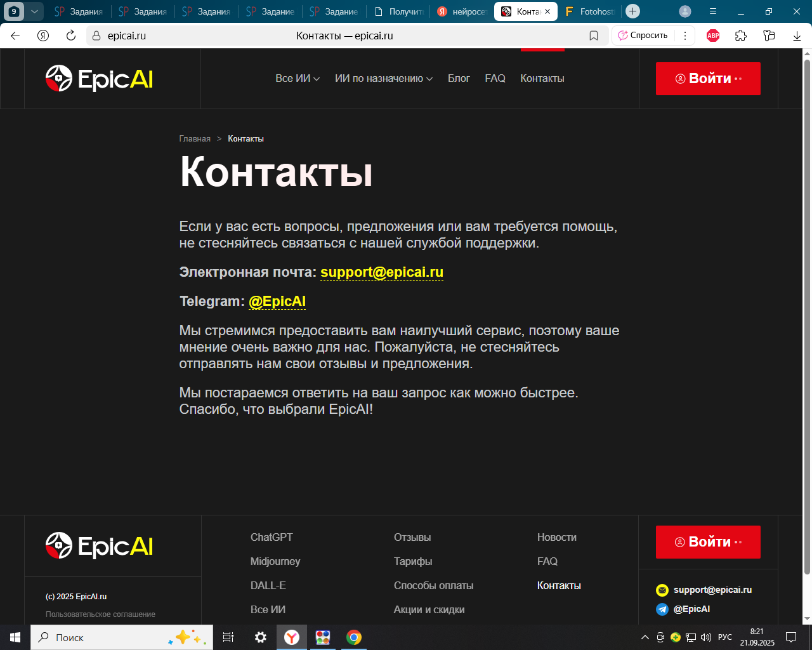Open the Yandex home button
The height and width of the screenshot is (650, 812).
(x=43, y=36)
